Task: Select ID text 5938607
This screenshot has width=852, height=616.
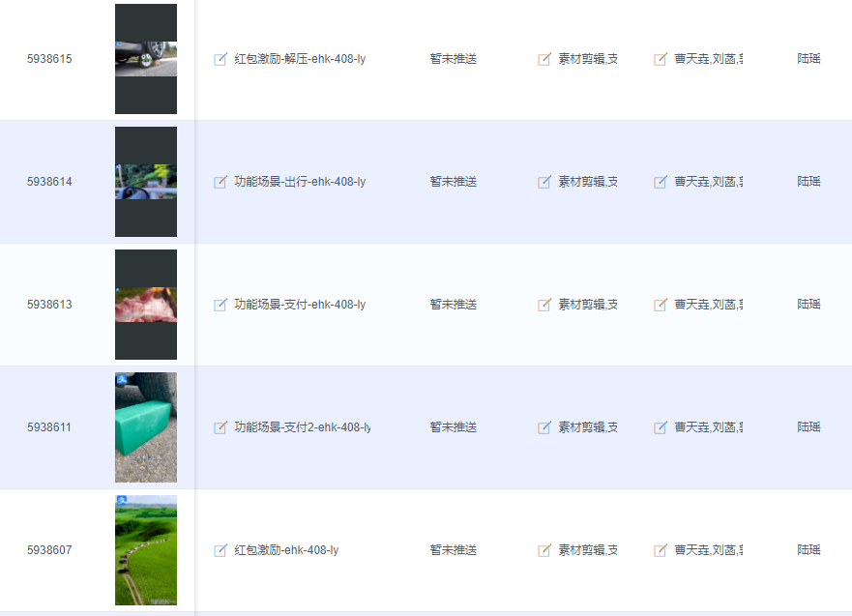Action: tap(49, 549)
